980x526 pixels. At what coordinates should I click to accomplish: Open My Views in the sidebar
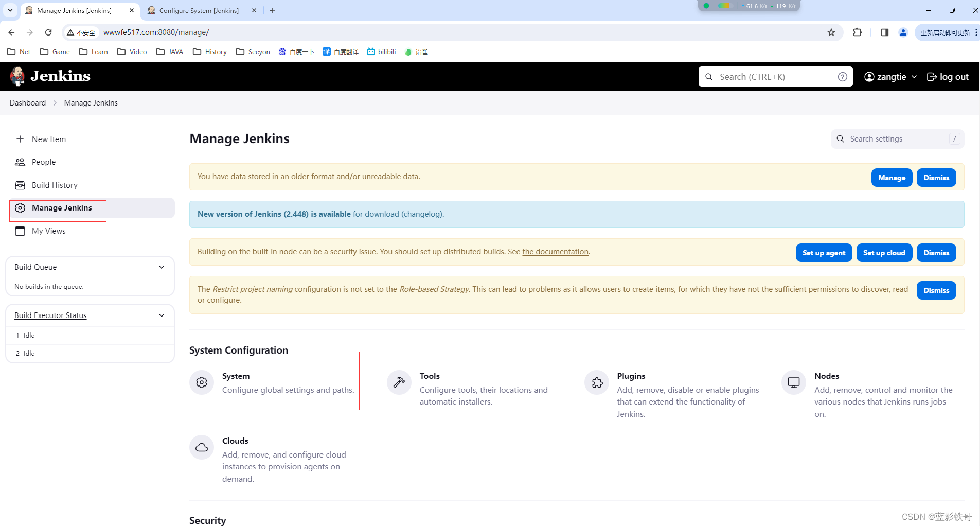point(49,231)
